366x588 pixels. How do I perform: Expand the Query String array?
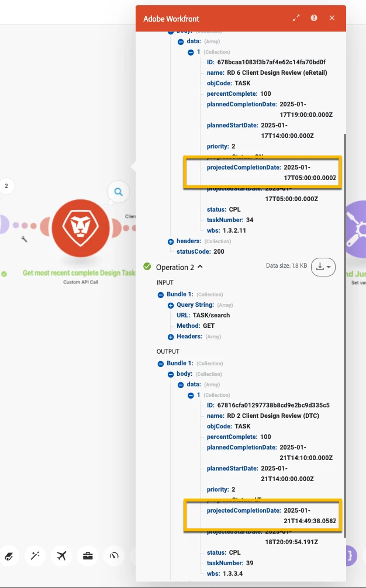click(171, 305)
